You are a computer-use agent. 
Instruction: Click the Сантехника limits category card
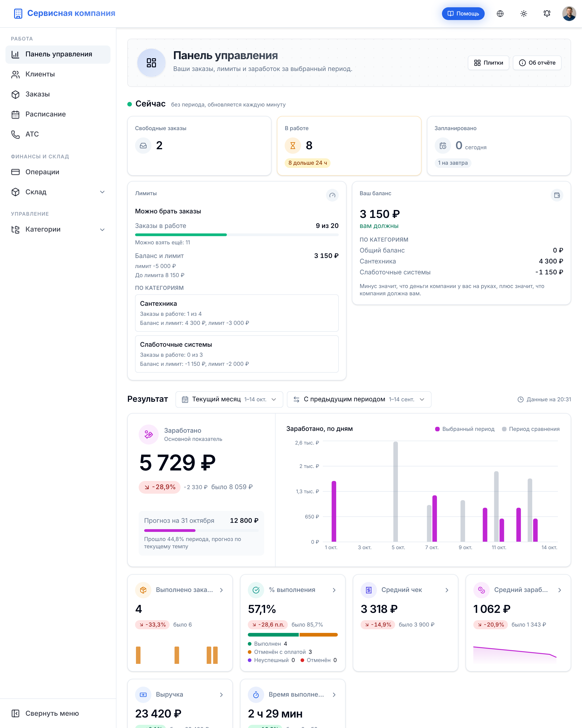(237, 313)
